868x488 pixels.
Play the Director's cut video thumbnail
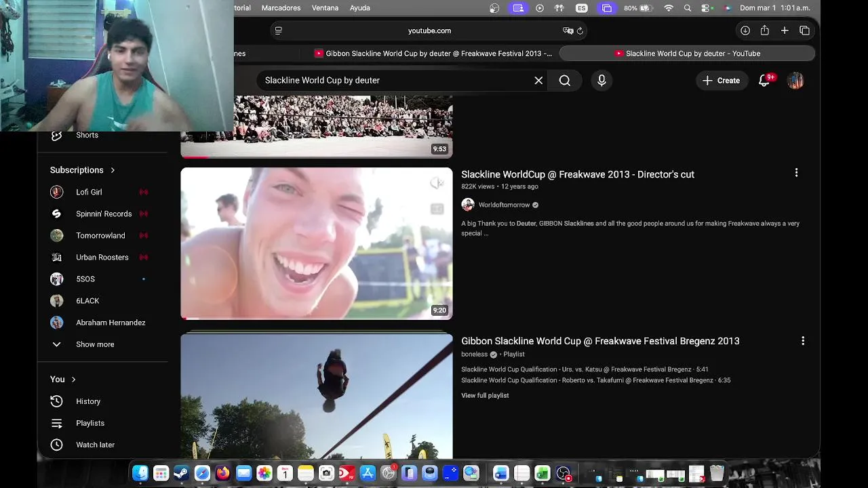(x=317, y=243)
